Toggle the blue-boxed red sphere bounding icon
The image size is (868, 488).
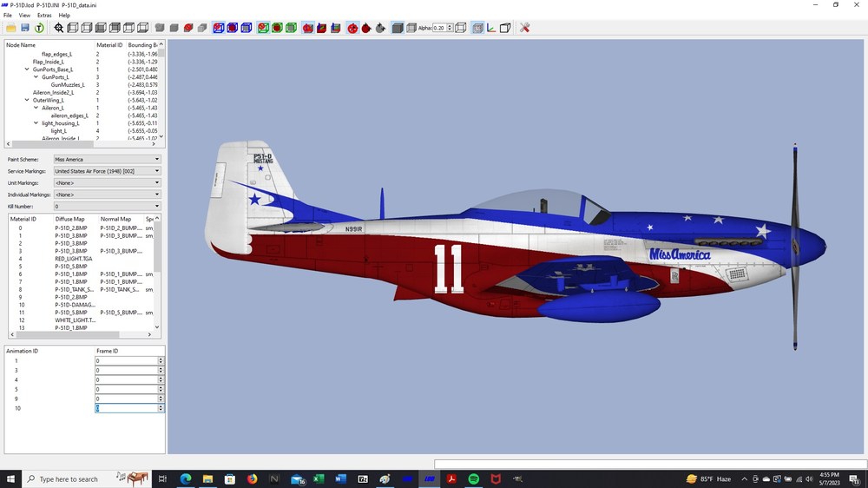click(x=219, y=28)
